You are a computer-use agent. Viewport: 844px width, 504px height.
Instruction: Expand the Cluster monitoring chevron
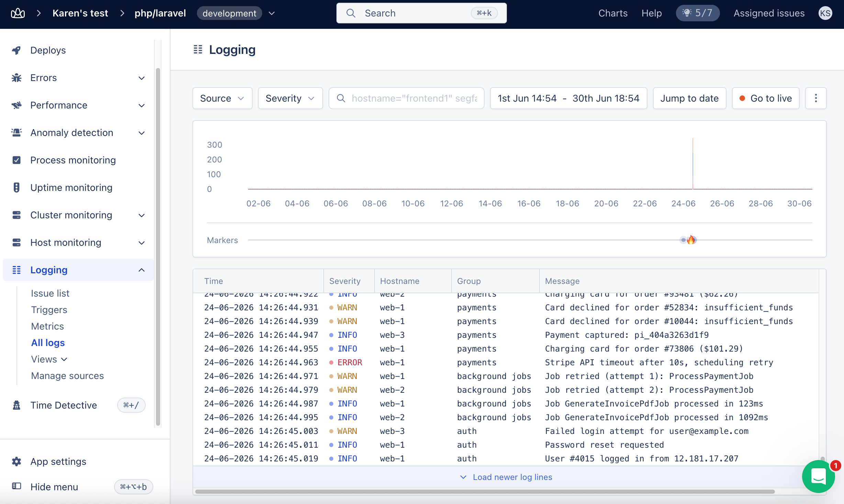pos(142,215)
